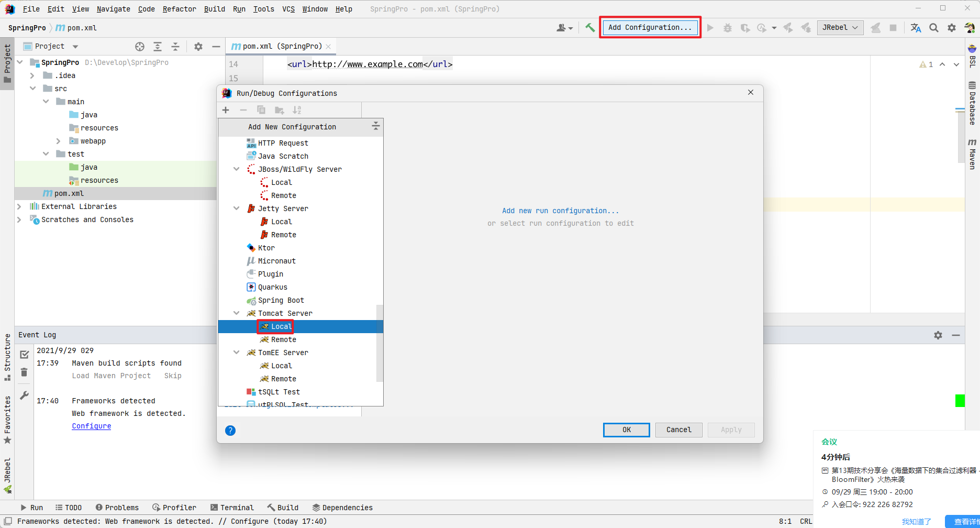Click the Debug bug icon in toolbar
980x528 pixels.
coord(728,28)
